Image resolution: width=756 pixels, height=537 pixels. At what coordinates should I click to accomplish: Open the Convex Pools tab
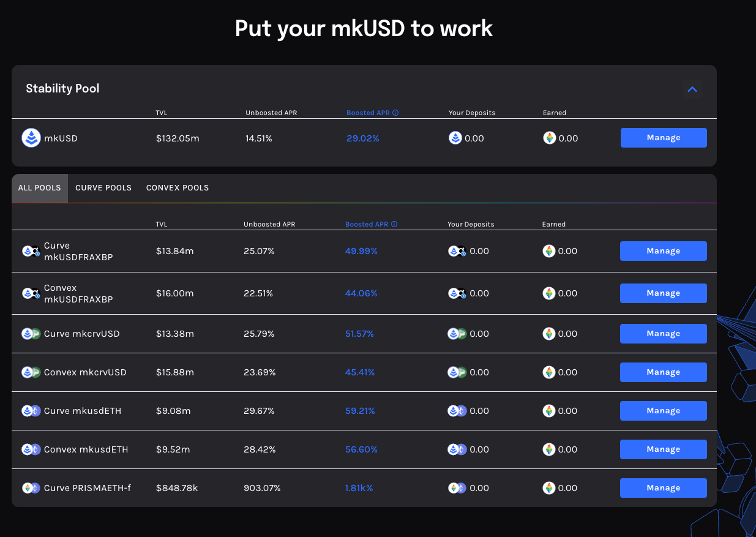coord(178,188)
